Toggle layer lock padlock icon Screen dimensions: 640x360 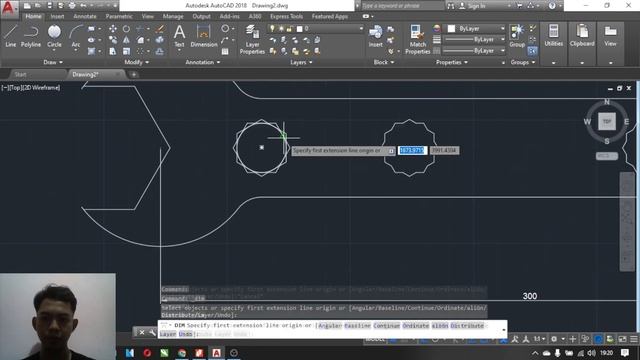tap(289, 29)
